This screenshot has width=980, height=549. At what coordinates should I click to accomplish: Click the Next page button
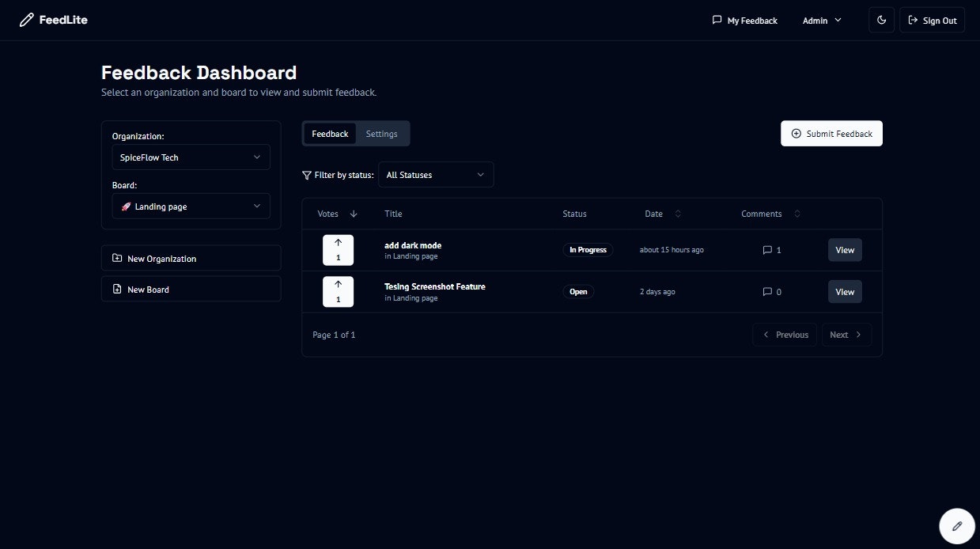[846, 335]
